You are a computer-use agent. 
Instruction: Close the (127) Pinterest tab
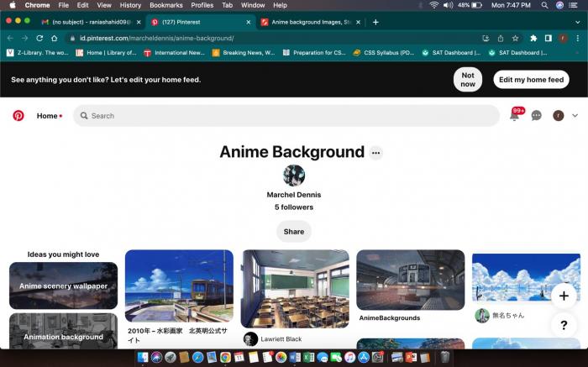click(x=249, y=22)
